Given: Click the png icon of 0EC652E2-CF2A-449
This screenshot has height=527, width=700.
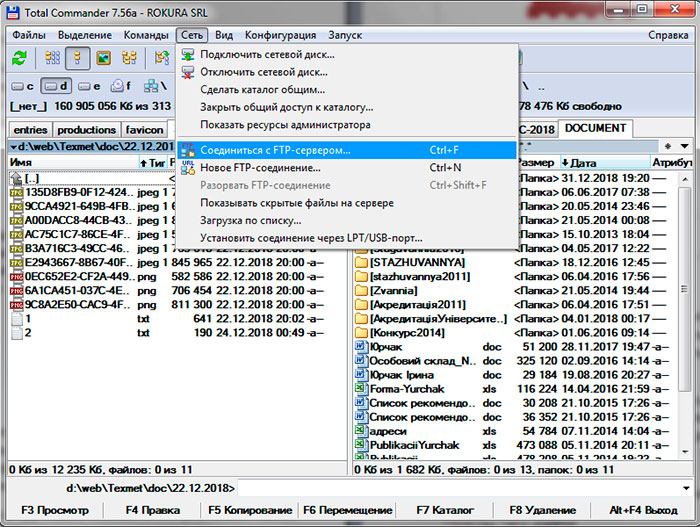Looking at the screenshot, I should tap(17, 277).
